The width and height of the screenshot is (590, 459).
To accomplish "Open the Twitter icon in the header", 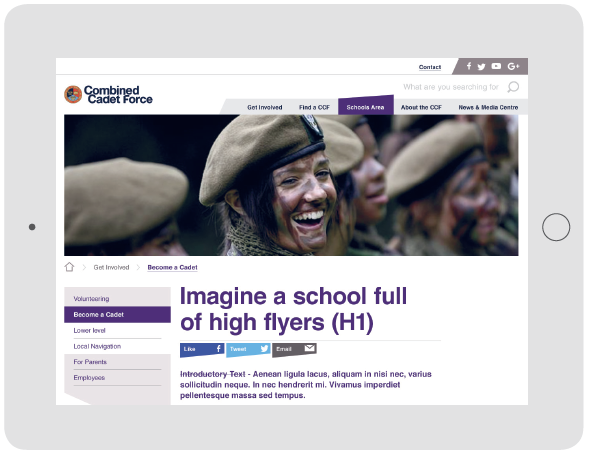I will 481,67.
